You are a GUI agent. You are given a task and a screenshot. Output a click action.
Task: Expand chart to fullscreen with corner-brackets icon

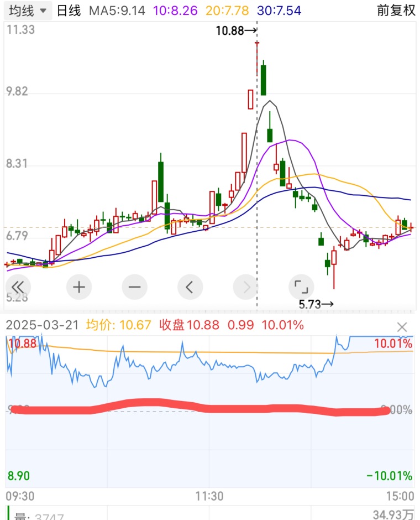pyautogui.click(x=301, y=287)
